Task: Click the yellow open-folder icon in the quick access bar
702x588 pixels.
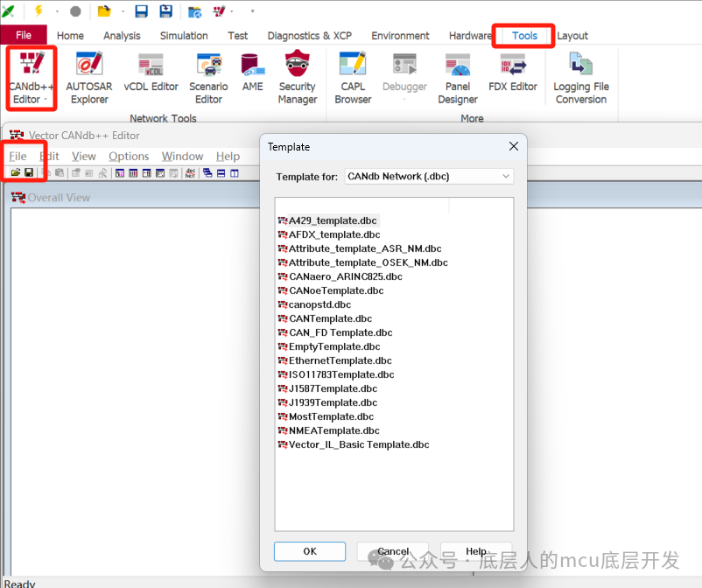Action: [104, 10]
